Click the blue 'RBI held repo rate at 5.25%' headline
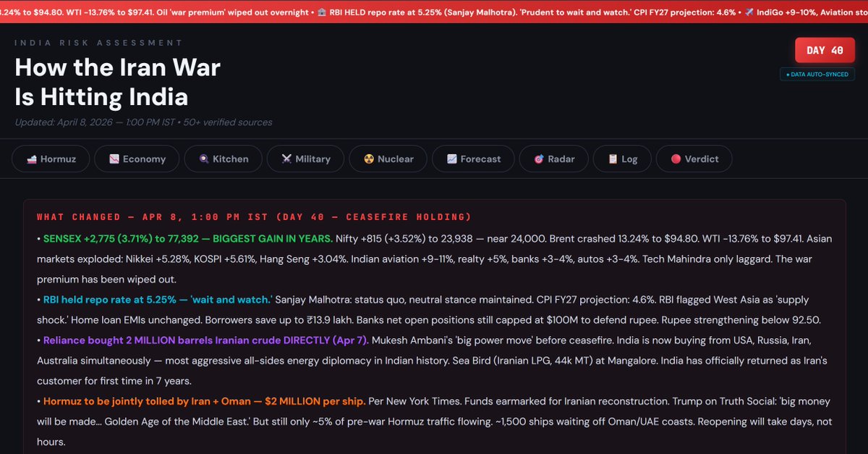This screenshot has height=454, width=868. click(x=158, y=299)
